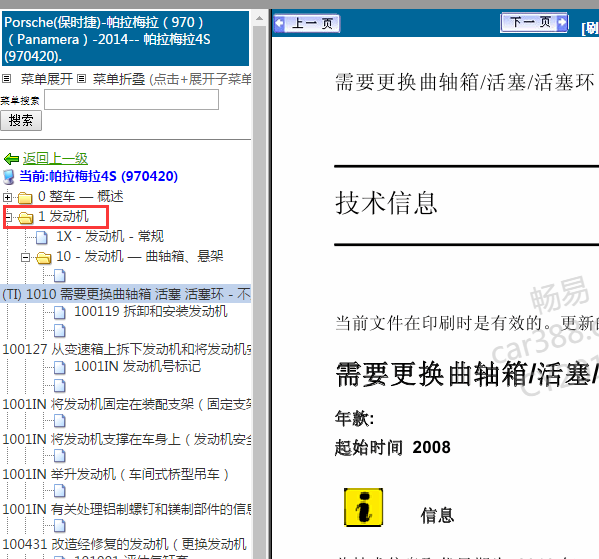Click the 10 - 发动机 open folder icon
Screen dimensions: 599x559
point(43,258)
